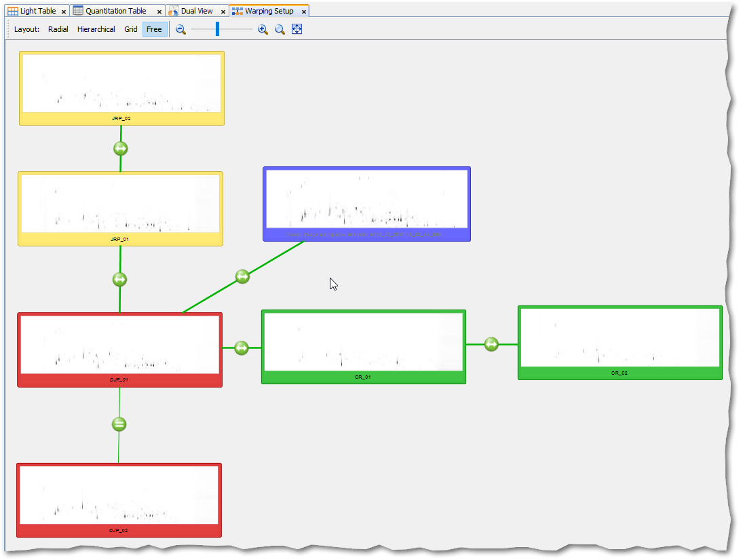The width and height of the screenshot is (741, 560).
Task: Switch layout to Radial
Action: 58,29
